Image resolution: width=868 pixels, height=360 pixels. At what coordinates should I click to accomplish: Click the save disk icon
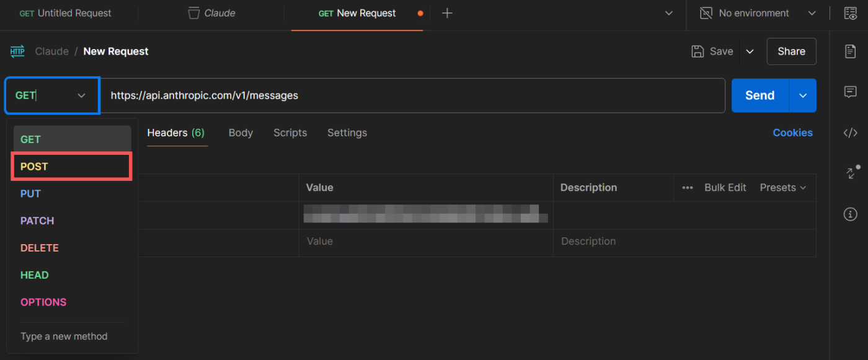[x=697, y=51]
